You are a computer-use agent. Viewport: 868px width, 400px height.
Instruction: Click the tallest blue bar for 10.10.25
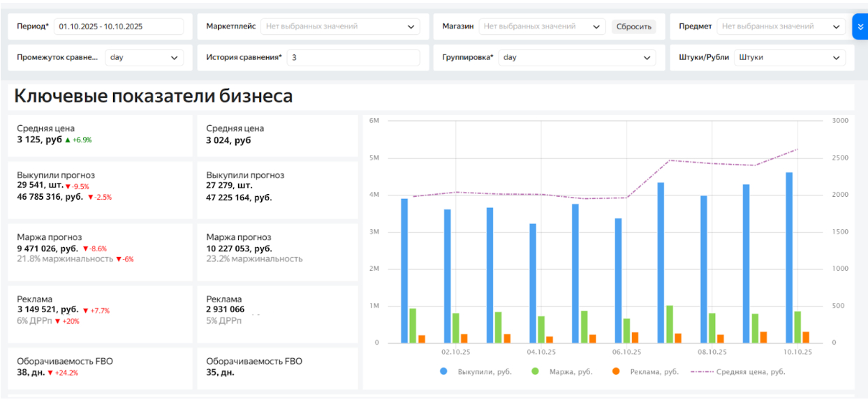click(x=789, y=258)
